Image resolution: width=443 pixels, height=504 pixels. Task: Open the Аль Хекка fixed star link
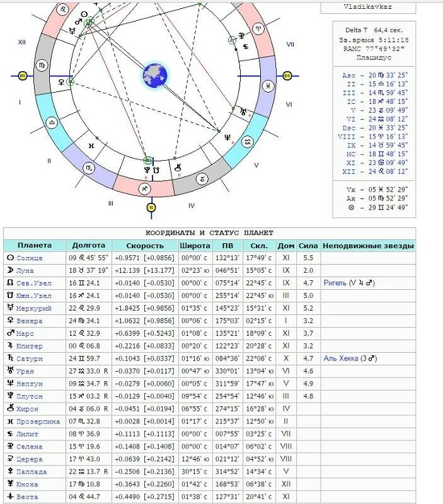tap(340, 358)
